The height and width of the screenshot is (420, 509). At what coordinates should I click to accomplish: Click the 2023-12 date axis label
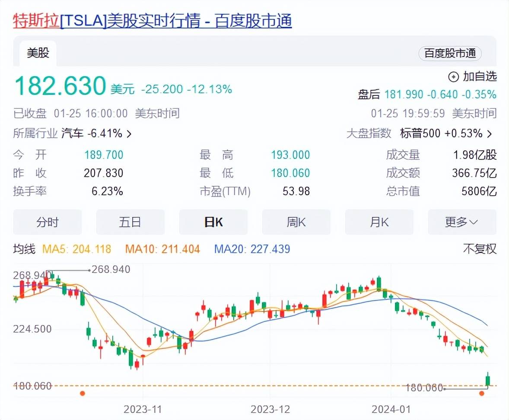click(x=270, y=409)
